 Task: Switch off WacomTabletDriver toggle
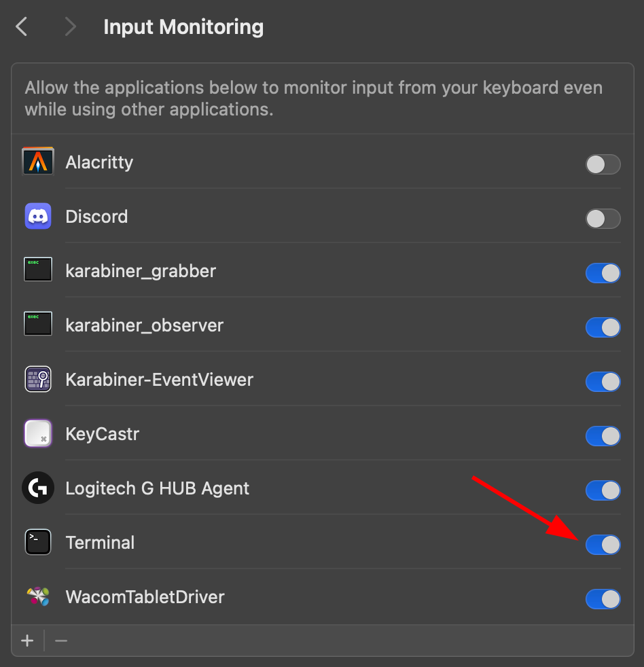[603, 599]
